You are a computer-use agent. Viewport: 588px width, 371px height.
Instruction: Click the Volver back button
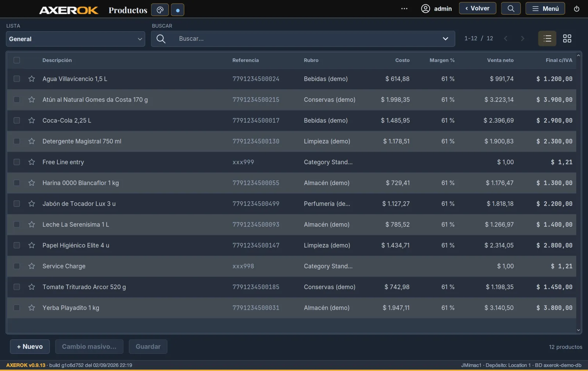477,8
